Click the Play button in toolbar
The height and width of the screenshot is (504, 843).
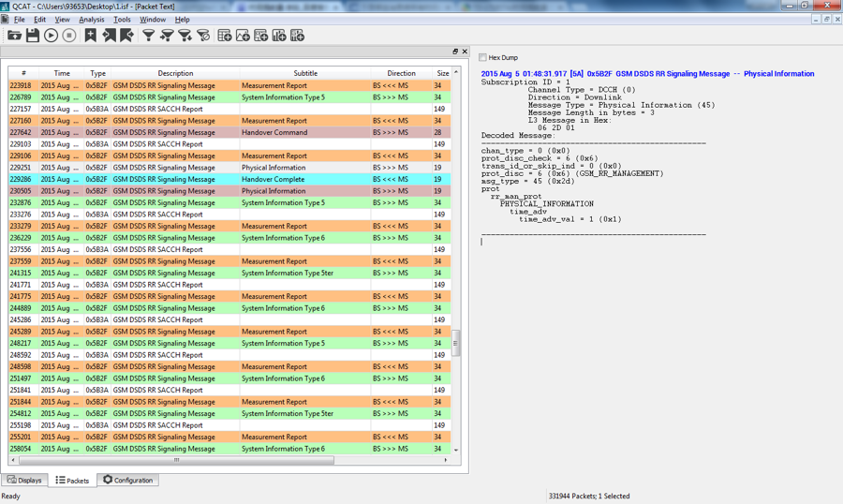52,36
